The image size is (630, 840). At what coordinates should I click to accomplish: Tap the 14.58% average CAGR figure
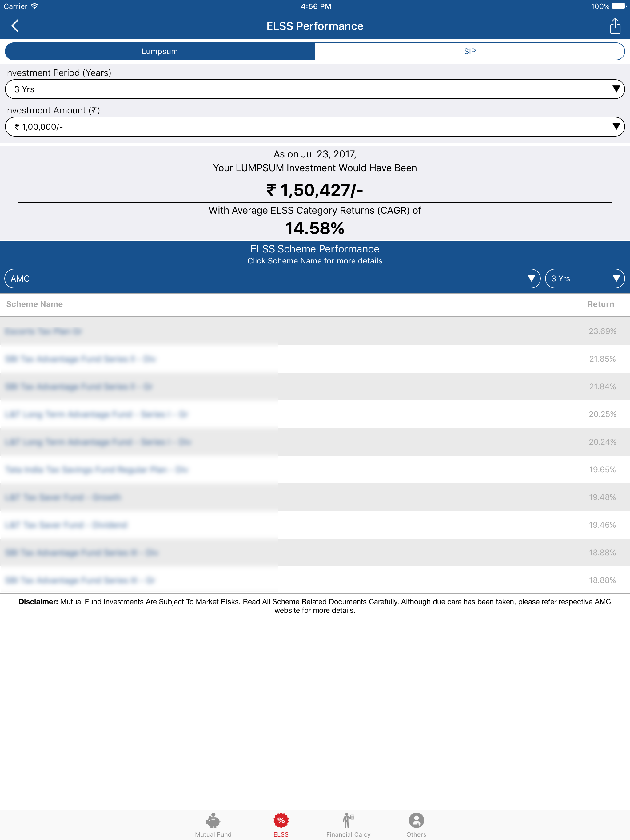[315, 228]
